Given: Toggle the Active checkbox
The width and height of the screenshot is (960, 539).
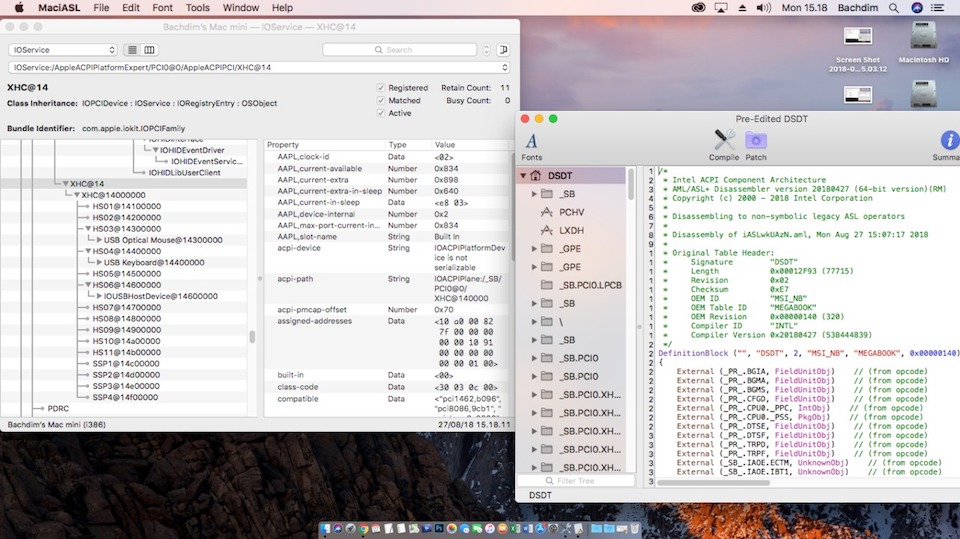Looking at the screenshot, I should pyautogui.click(x=381, y=114).
